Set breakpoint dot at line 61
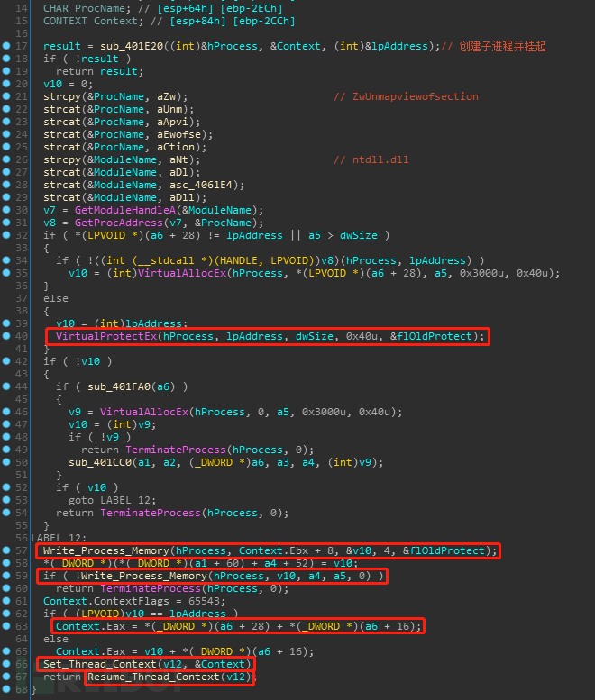 click(6, 600)
